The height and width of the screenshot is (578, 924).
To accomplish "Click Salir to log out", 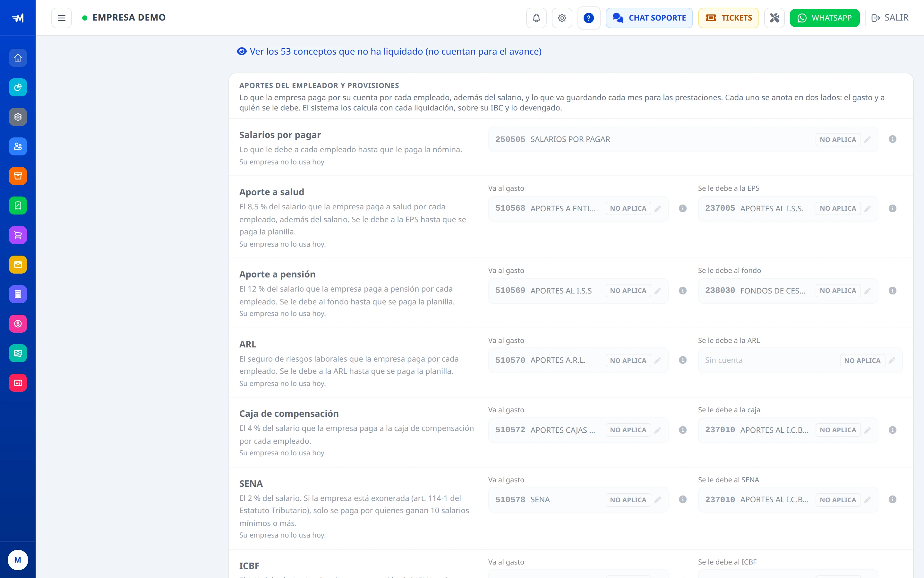I will [890, 18].
